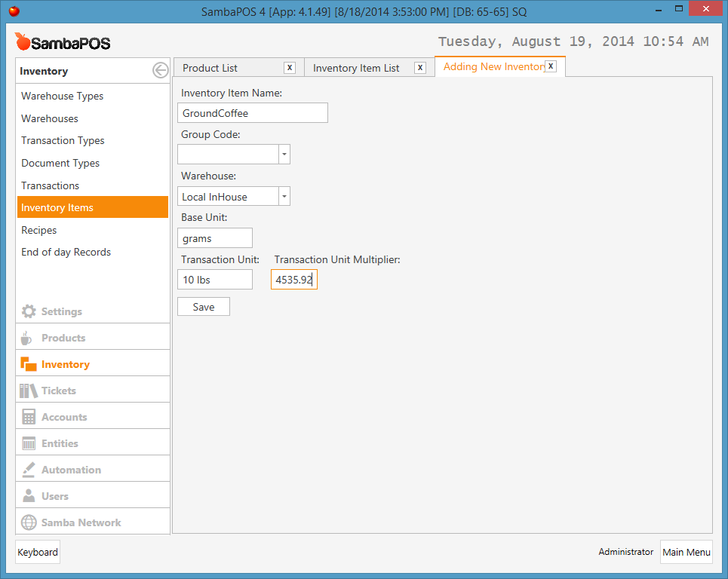Click the Tickets books icon

click(29, 391)
